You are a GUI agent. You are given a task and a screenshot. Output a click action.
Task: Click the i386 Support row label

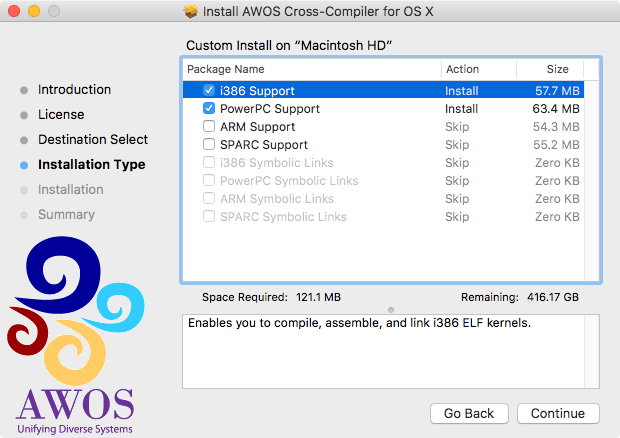click(257, 91)
